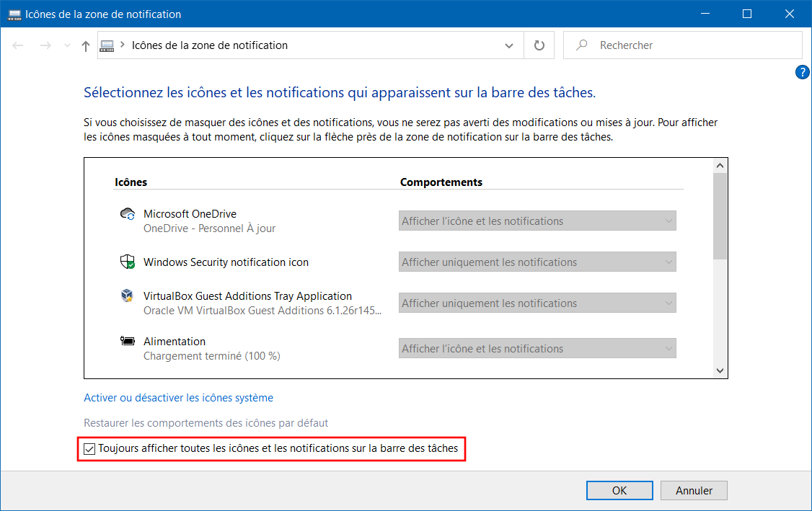Image resolution: width=812 pixels, height=511 pixels.
Task: Open Activer ou désactiver les icônes système
Action: pyautogui.click(x=179, y=398)
